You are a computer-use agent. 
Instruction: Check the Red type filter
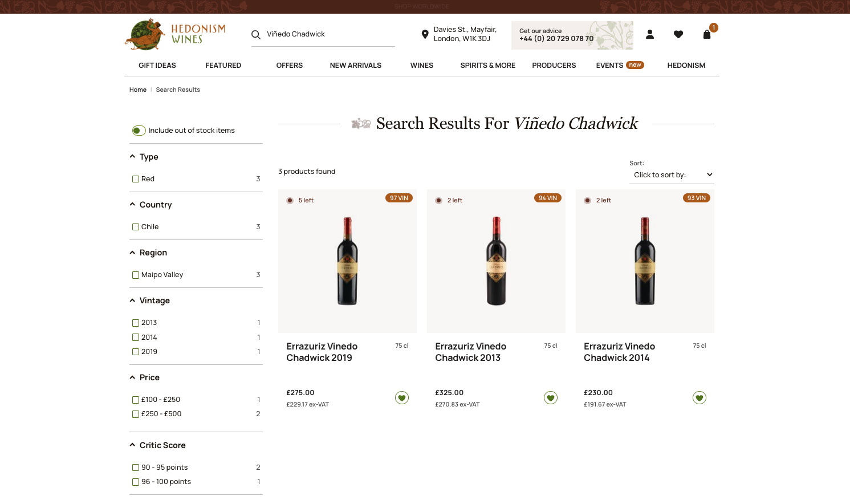[136, 179]
